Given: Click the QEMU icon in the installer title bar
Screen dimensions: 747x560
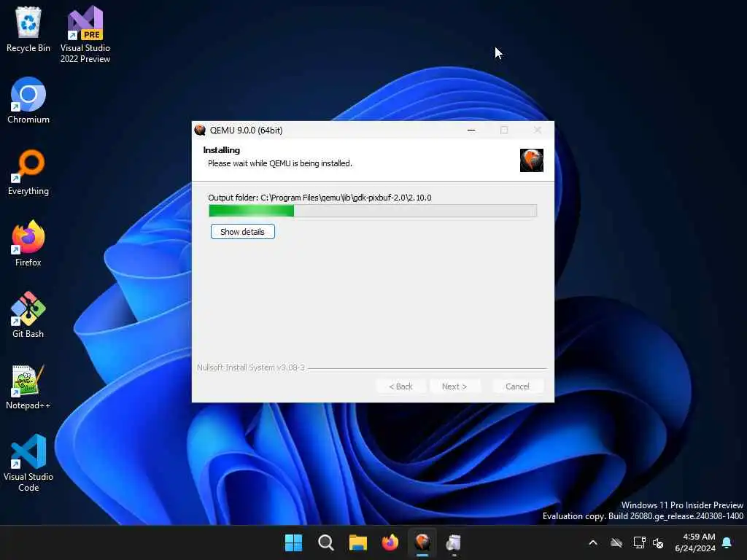Looking at the screenshot, I should 200,130.
